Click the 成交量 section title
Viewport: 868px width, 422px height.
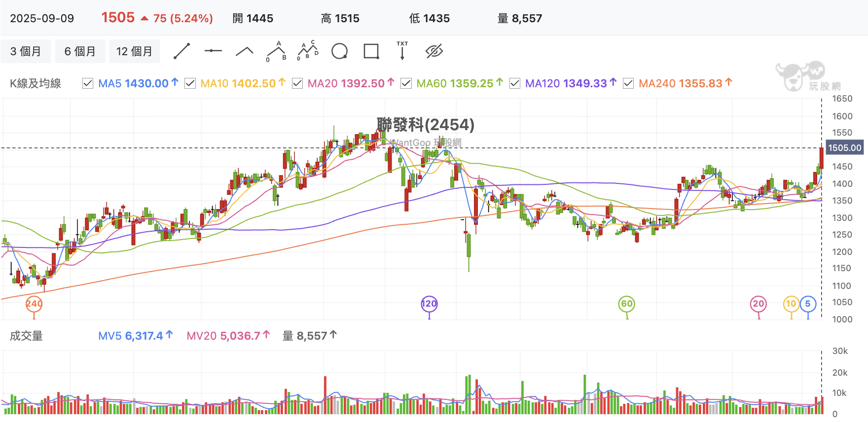[x=26, y=336]
